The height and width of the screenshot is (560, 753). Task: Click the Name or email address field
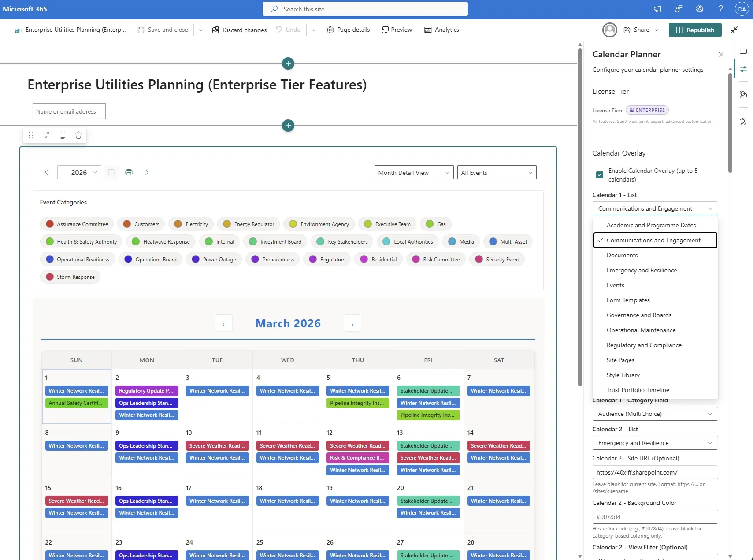point(69,111)
